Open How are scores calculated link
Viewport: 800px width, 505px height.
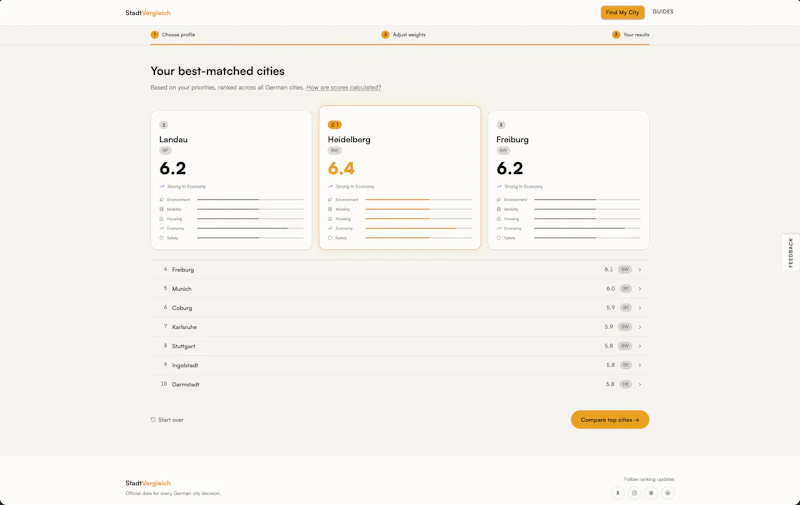click(x=343, y=88)
